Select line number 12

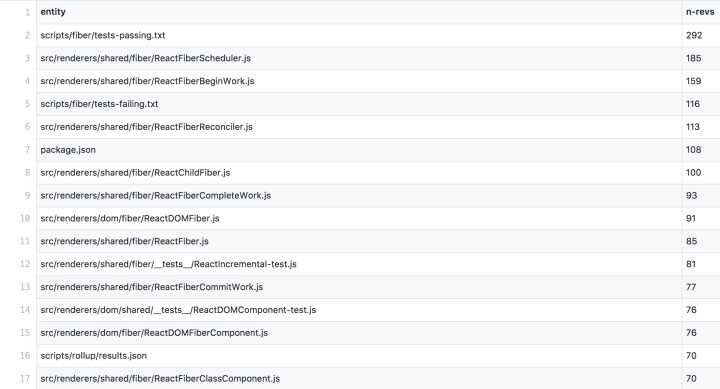tap(25, 264)
